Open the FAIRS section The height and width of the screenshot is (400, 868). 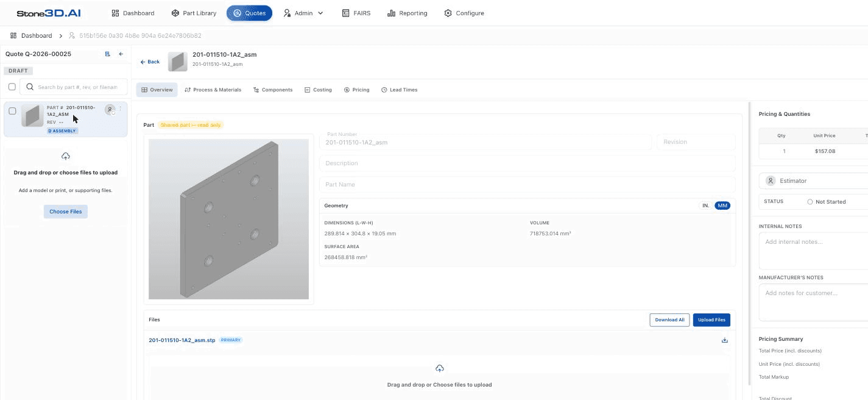tap(356, 13)
